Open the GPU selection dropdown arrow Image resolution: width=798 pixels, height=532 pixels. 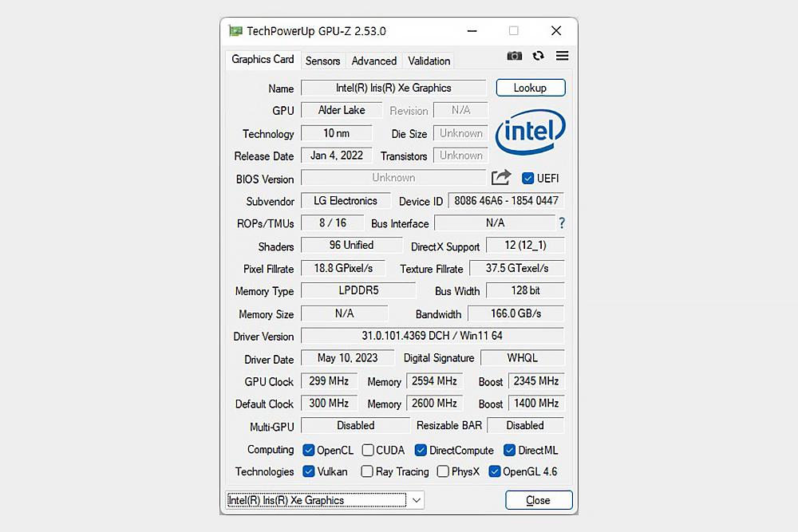point(417,500)
